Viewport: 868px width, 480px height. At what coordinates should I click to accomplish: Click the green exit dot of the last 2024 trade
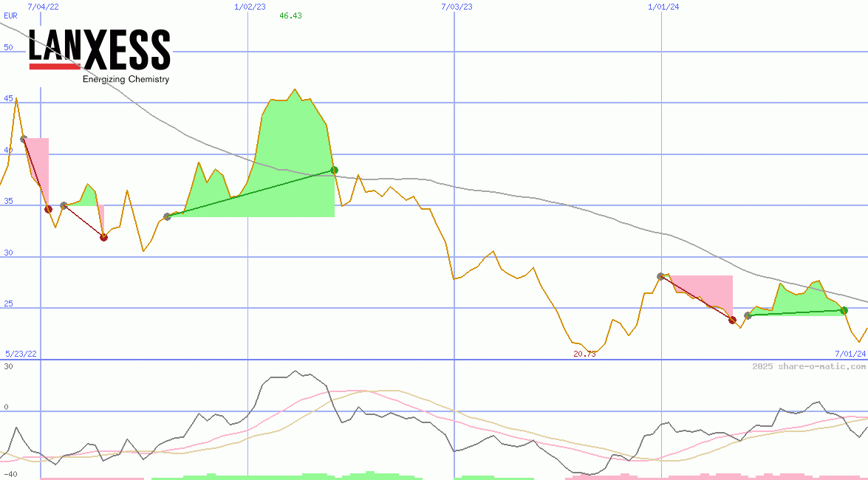coord(844,311)
